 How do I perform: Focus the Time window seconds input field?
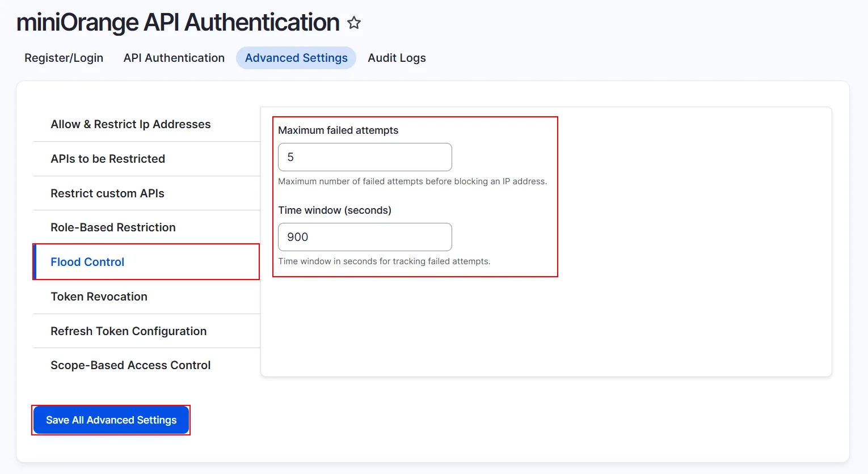[365, 237]
